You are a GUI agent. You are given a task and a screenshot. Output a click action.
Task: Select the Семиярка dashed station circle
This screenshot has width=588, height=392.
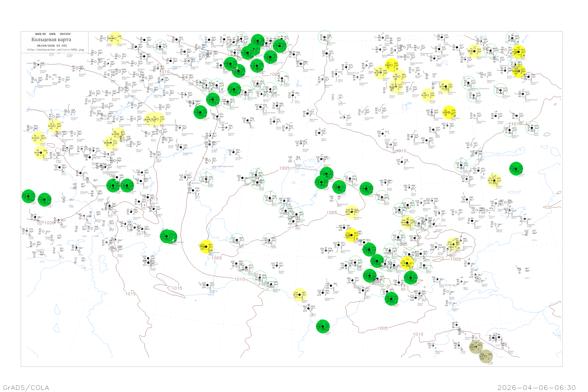(x=501, y=90)
